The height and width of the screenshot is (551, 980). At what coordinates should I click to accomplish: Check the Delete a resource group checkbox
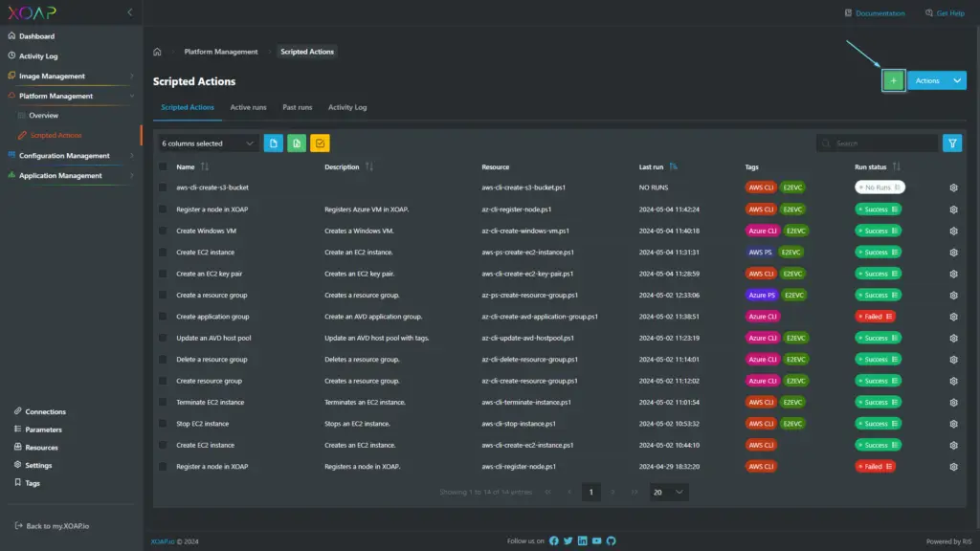tap(163, 360)
